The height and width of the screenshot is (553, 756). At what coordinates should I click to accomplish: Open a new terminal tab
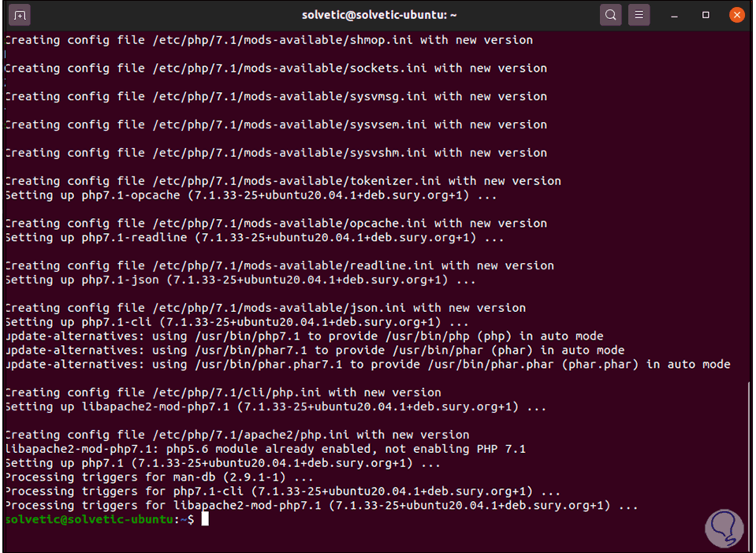(20, 15)
